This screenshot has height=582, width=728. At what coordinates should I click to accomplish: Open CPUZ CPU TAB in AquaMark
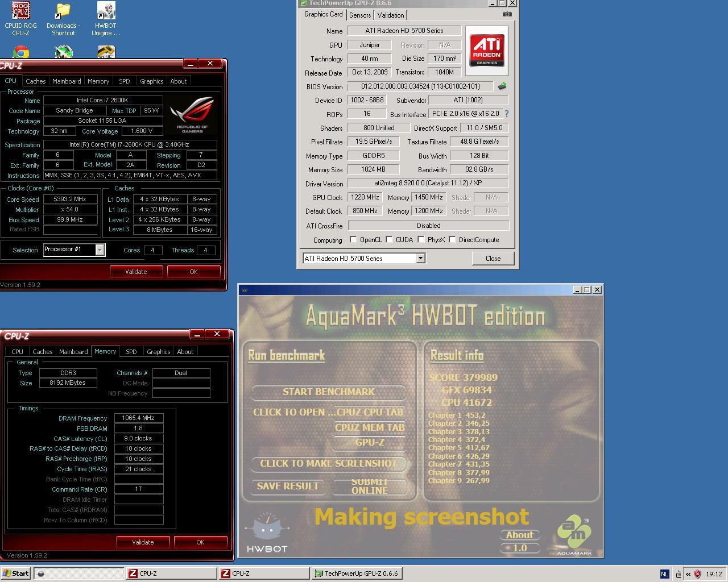pos(370,413)
